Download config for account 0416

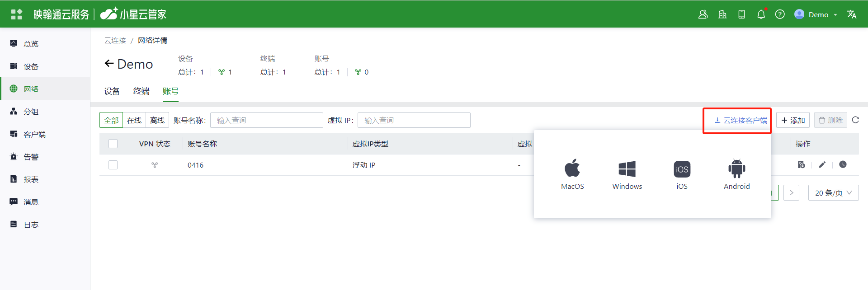coord(802,165)
